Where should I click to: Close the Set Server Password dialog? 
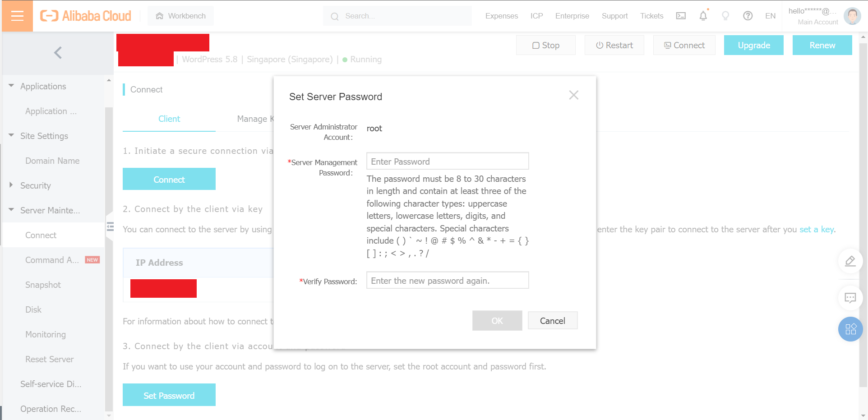[573, 95]
